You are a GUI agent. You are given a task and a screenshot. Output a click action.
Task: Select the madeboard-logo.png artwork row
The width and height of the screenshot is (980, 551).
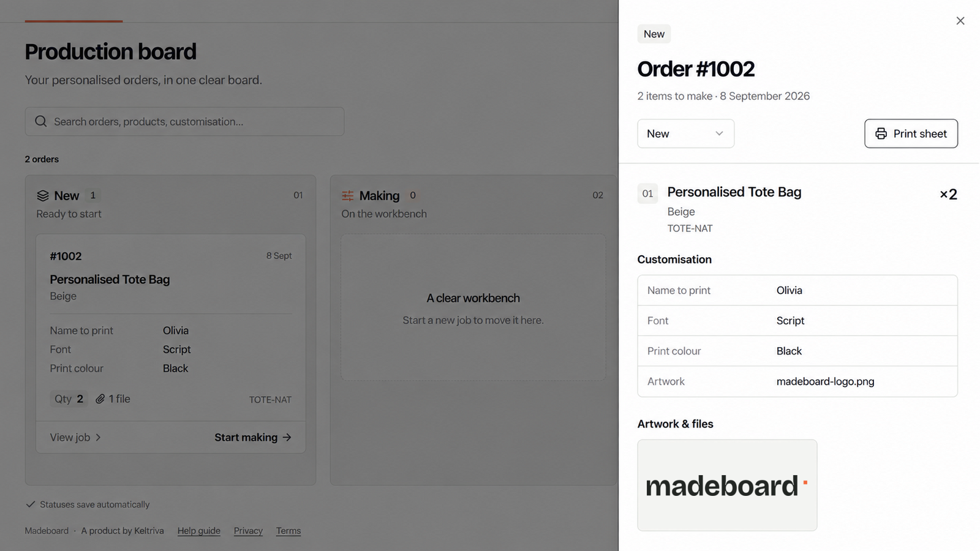click(x=797, y=381)
